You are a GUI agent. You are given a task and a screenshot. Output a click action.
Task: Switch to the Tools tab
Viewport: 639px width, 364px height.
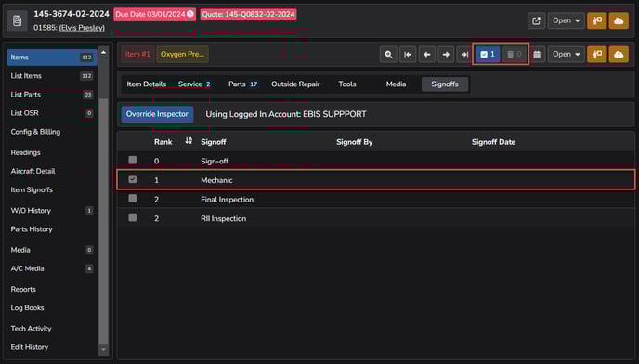(347, 84)
